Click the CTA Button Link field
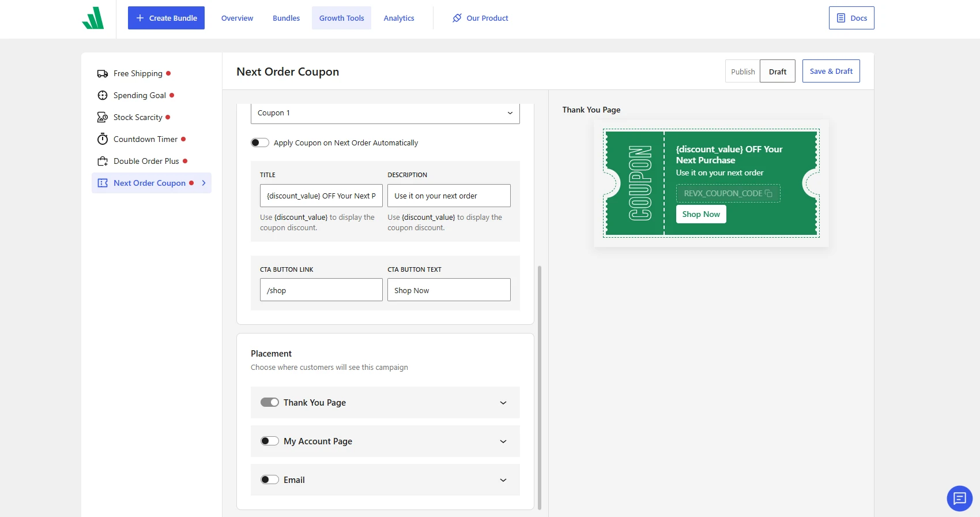The height and width of the screenshot is (517, 980). [321, 290]
